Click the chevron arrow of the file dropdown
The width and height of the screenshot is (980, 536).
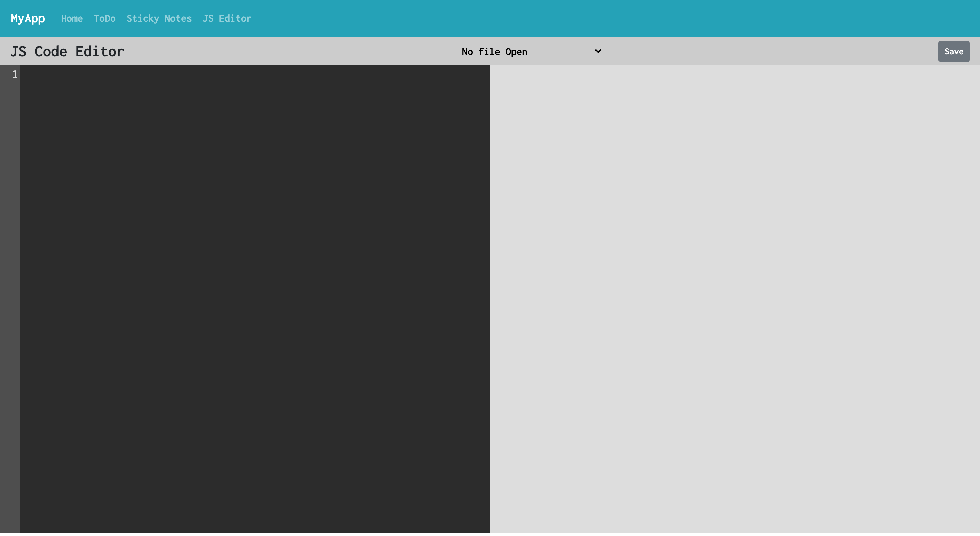(598, 51)
